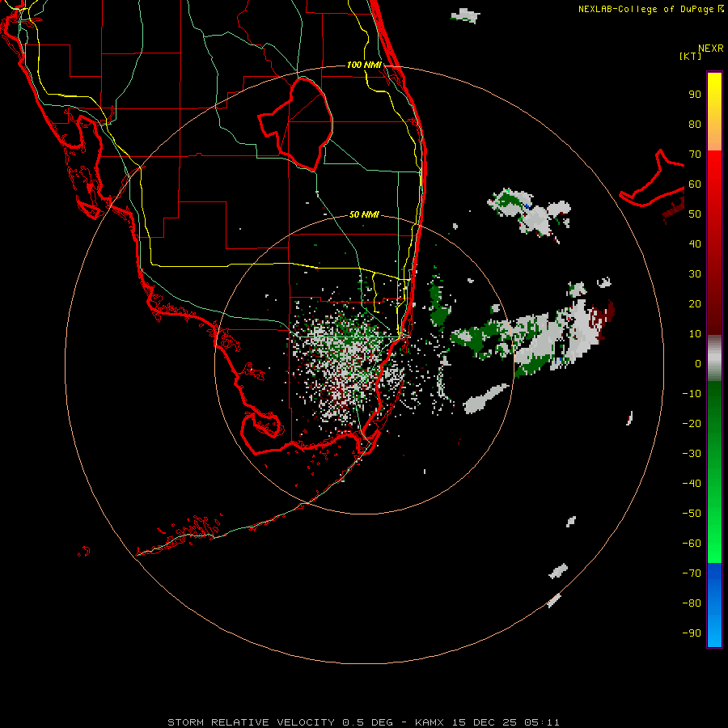Pick the gray zero-velocity segment of color bar
728x728 pixels.
714,358
